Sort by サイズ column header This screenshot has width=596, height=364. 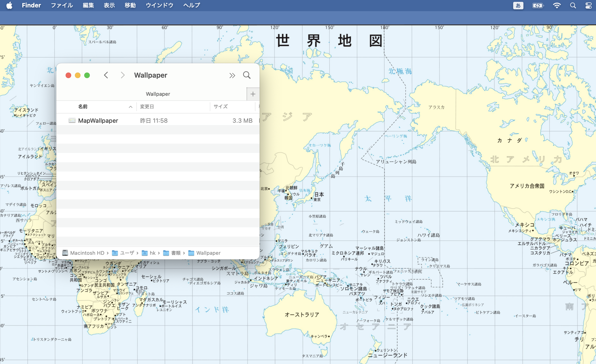(x=220, y=107)
